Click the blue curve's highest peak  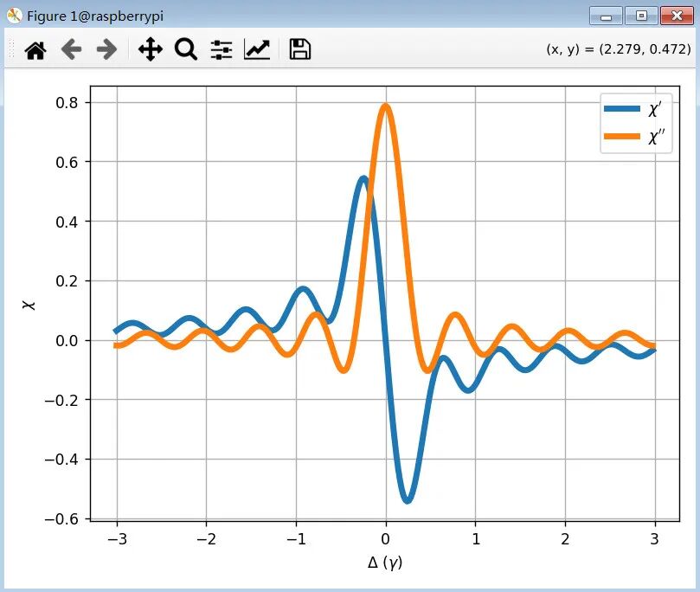363,179
